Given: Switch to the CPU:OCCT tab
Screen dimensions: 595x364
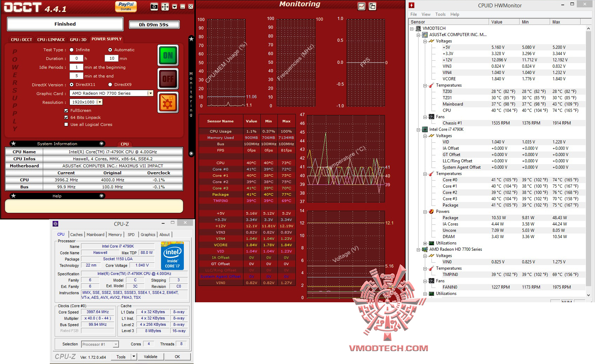Looking at the screenshot, I should [x=21, y=40].
